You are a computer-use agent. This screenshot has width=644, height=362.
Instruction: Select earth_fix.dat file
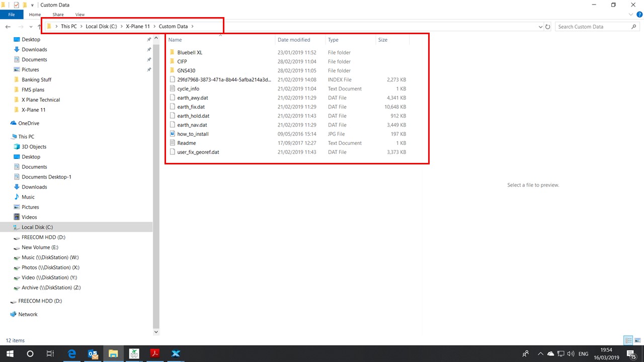tap(191, 107)
